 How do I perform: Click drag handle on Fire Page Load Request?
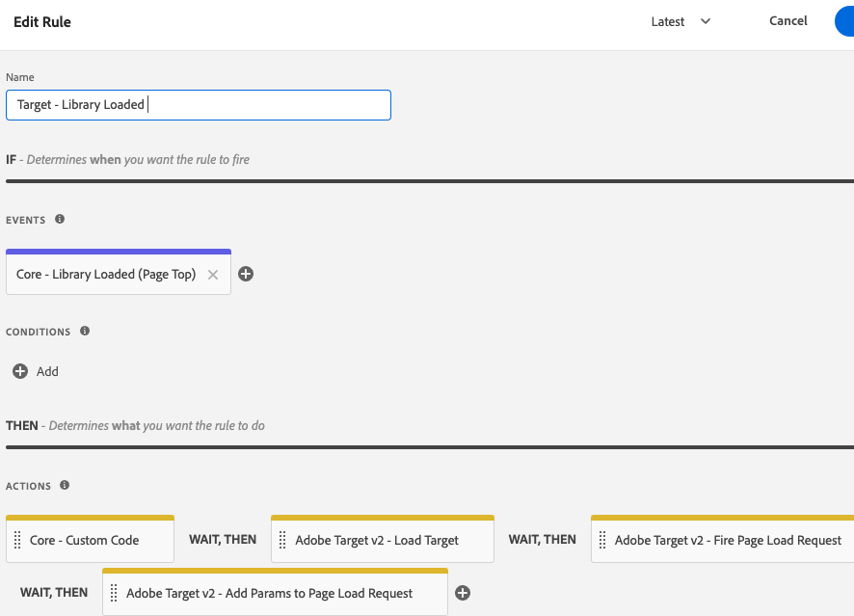[x=602, y=541]
